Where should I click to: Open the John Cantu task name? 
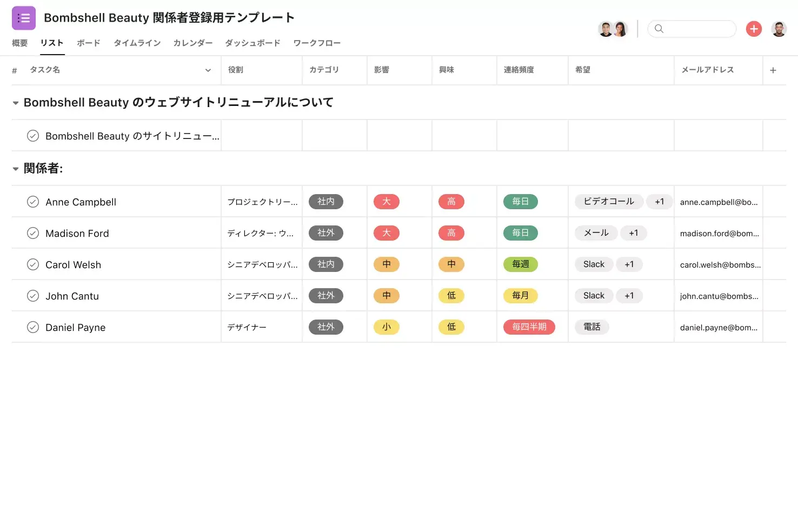[72, 296]
